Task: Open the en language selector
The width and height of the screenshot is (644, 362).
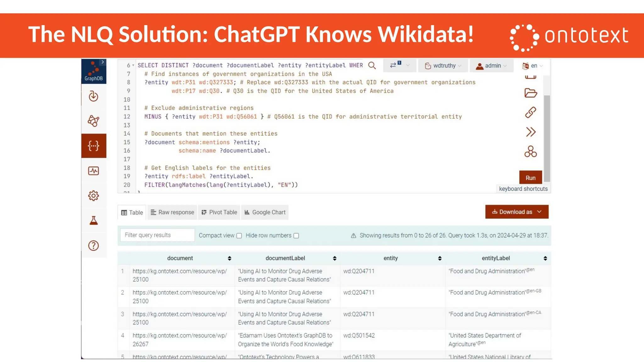Action: click(x=532, y=66)
